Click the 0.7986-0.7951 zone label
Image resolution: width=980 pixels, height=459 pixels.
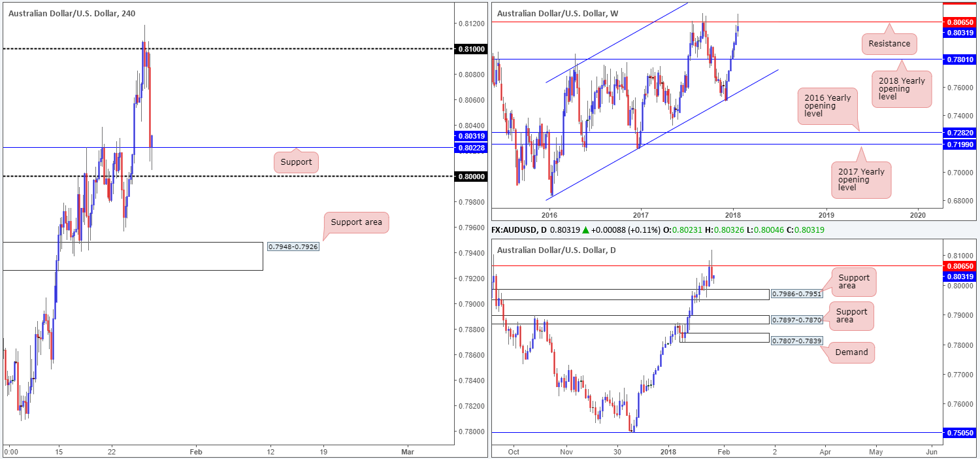(x=798, y=294)
